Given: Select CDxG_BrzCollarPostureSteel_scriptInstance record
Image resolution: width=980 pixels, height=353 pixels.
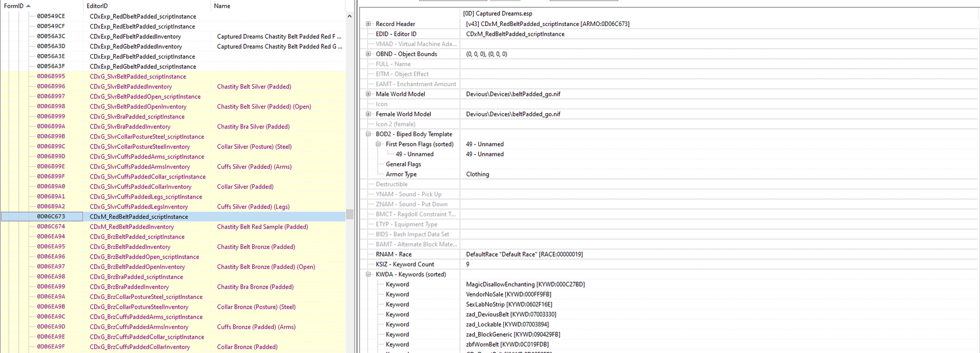Looking at the screenshot, I should click(173, 297).
